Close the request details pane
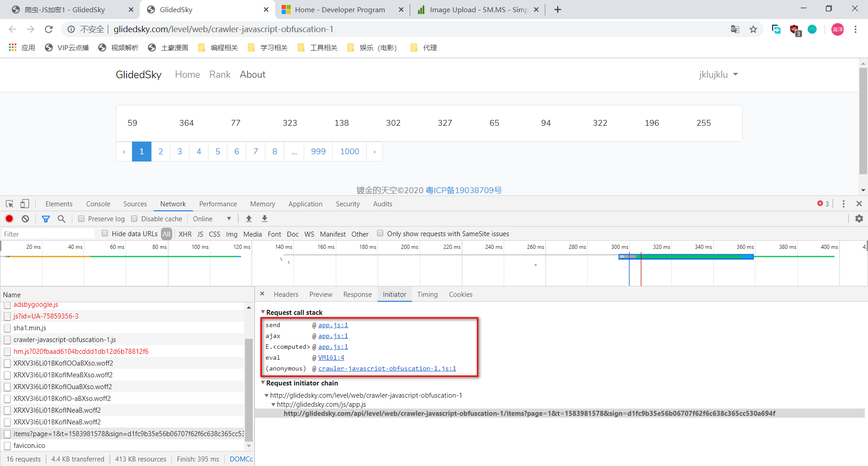The width and height of the screenshot is (868, 466). (262, 294)
